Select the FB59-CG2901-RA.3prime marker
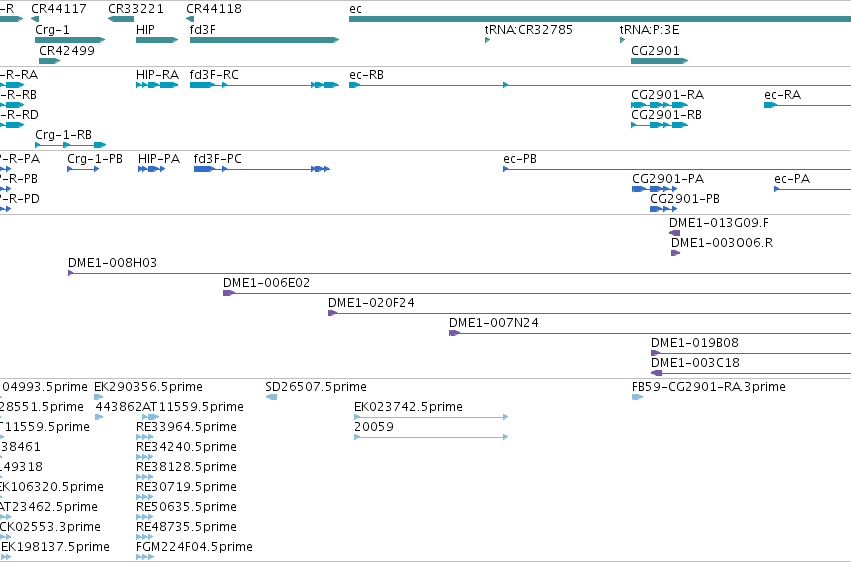The height and width of the screenshot is (562, 851). (x=638, y=397)
